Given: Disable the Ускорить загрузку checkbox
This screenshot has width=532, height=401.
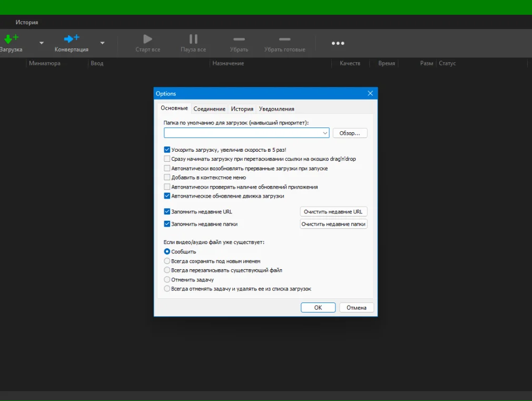Looking at the screenshot, I should (x=167, y=150).
